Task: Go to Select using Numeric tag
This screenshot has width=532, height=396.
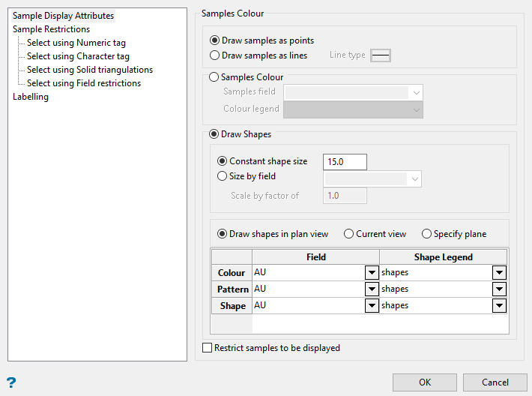Action: click(x=76, y=43)
